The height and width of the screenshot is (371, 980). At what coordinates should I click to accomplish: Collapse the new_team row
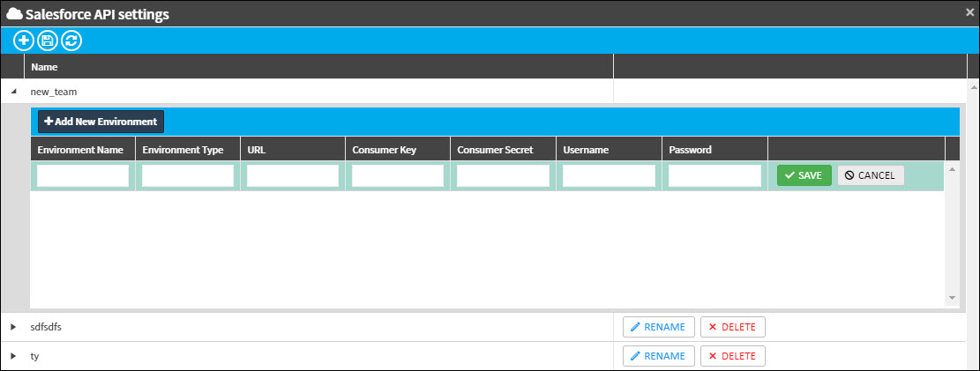(14, 91)
